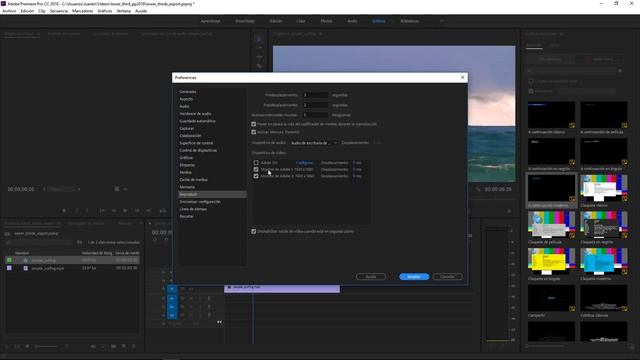Select the Selection tool in the tools panel
Image resolution: width=640 pixels, height=360 pixels.
coord(259,39)
